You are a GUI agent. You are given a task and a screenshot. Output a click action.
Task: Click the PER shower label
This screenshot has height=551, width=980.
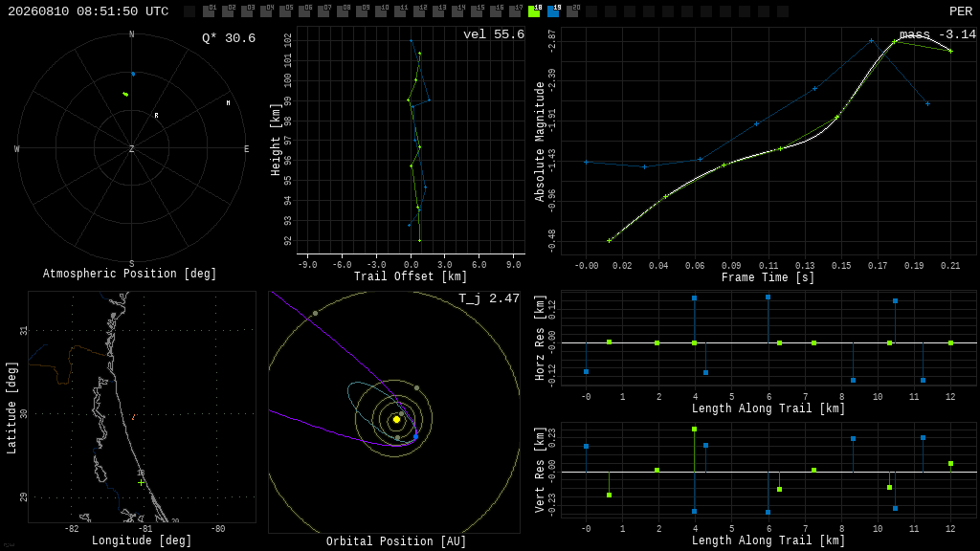click(961, 11)
